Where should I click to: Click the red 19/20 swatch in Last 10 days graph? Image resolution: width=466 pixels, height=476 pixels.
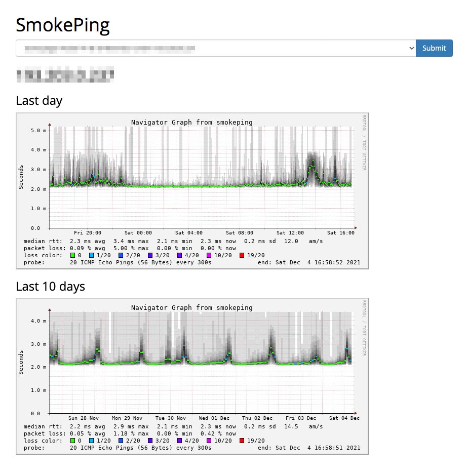[x=242, y=441]
